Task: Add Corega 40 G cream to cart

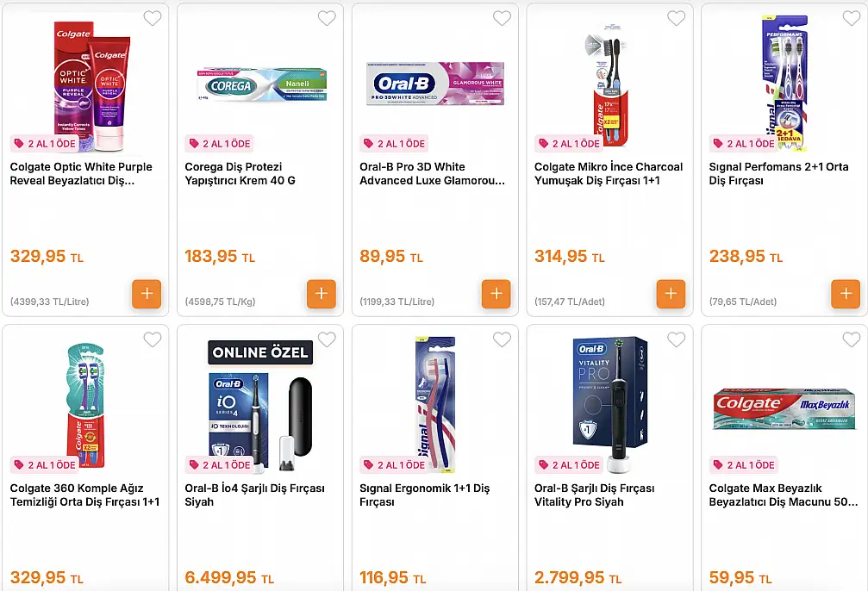Action: pyautogui.click(x=322, y=294)
